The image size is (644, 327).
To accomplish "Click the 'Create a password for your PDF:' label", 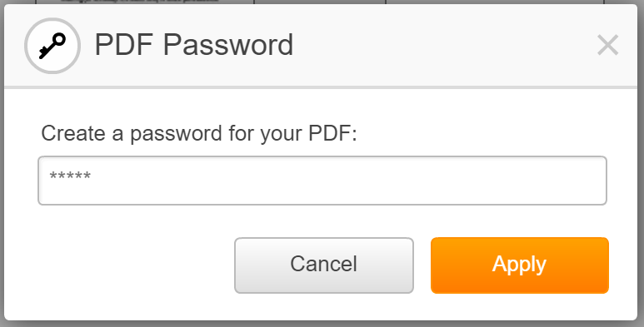I will coord(199,134).
